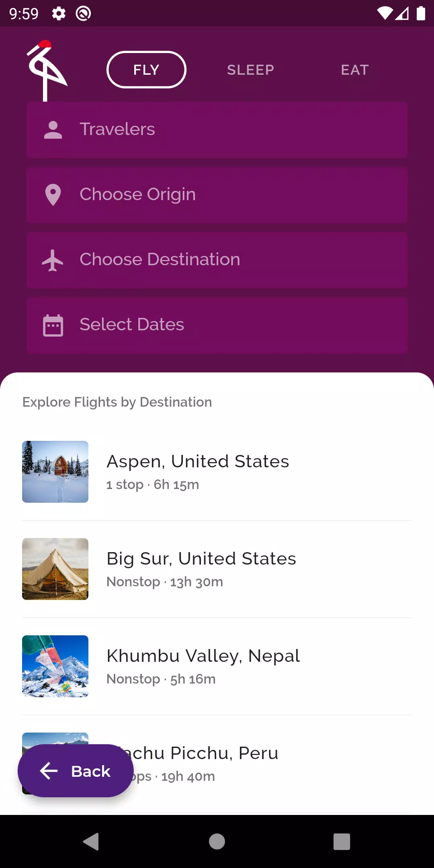Open the Select Dates field
This screenshot has height=868, width=434.
click(217, 325)
